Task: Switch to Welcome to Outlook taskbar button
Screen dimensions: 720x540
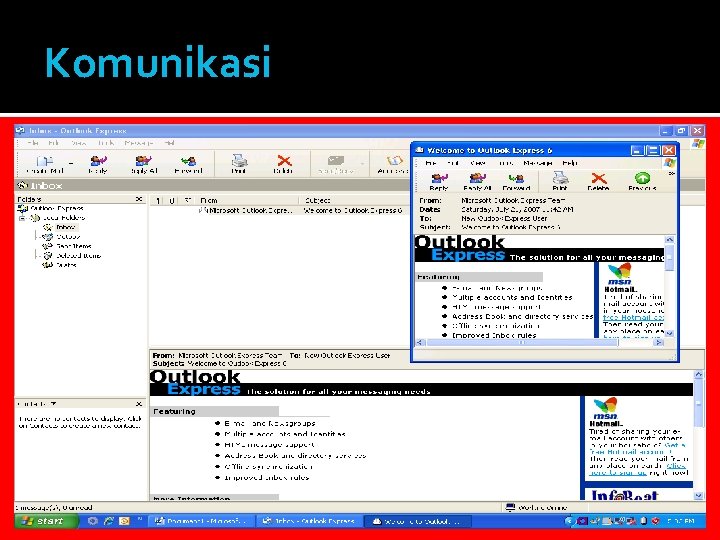Action: click(417, 521)
